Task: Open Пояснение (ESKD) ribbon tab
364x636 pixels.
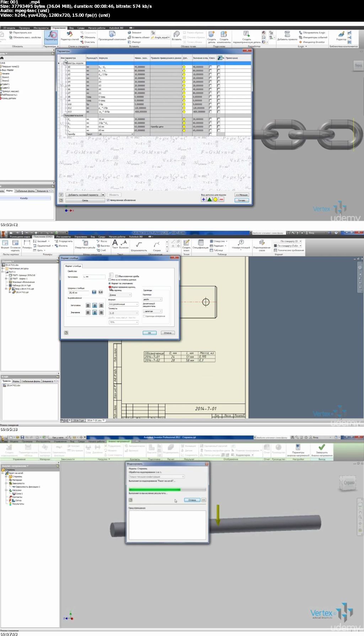Action: pos(43,236)
